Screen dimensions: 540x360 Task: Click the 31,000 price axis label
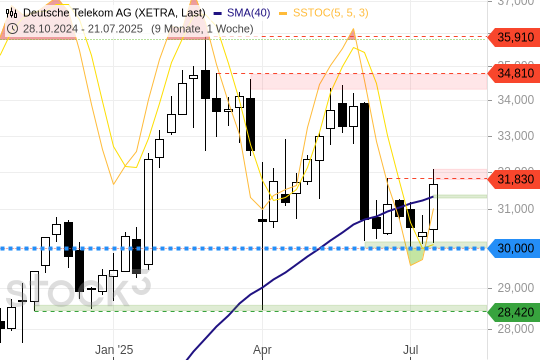point(516,208)
